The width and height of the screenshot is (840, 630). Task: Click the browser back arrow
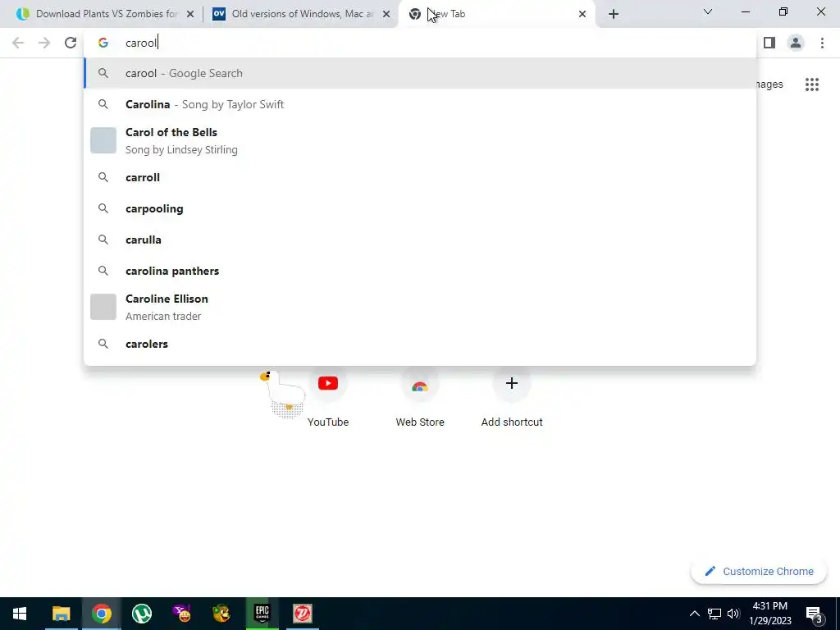pyautogui.click(x=18, y=43)
